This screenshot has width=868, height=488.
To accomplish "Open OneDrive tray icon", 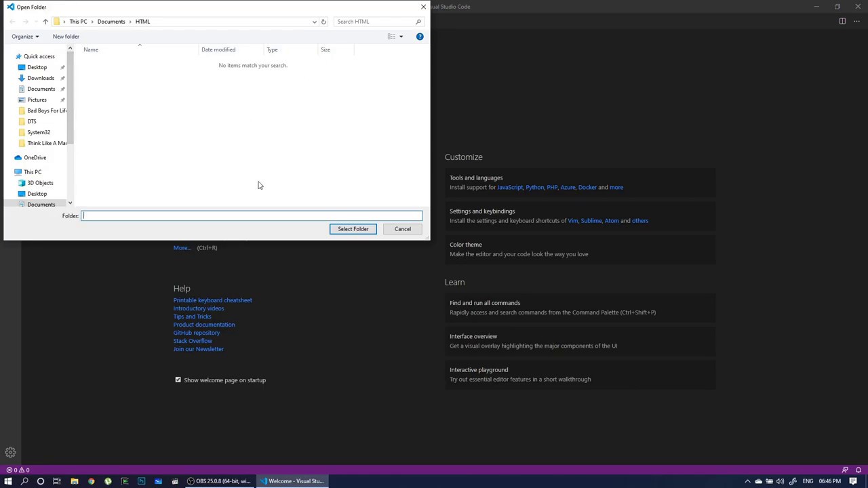I will click(x=758, y=481).
